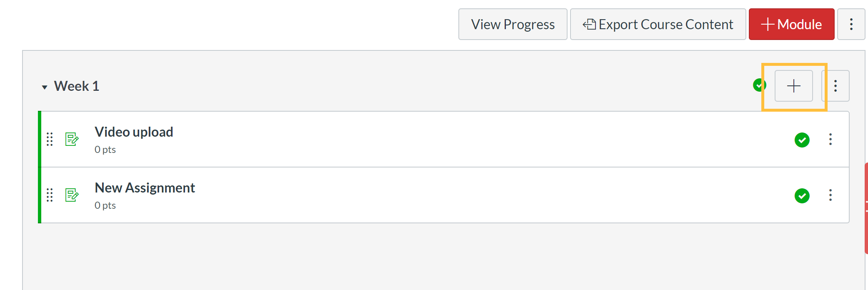
Task: Open top-level modules options menu
Action: click(851, 24)
